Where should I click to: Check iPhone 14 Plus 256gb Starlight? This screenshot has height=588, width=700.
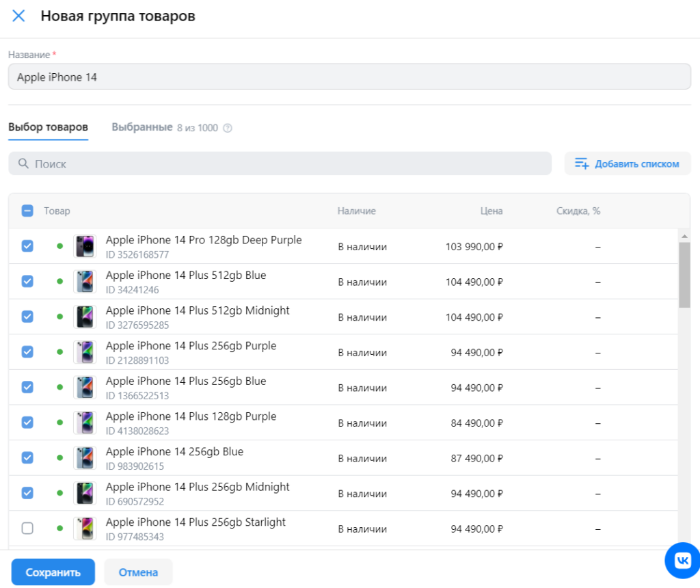pyautogui.click(x=27, y=528)
